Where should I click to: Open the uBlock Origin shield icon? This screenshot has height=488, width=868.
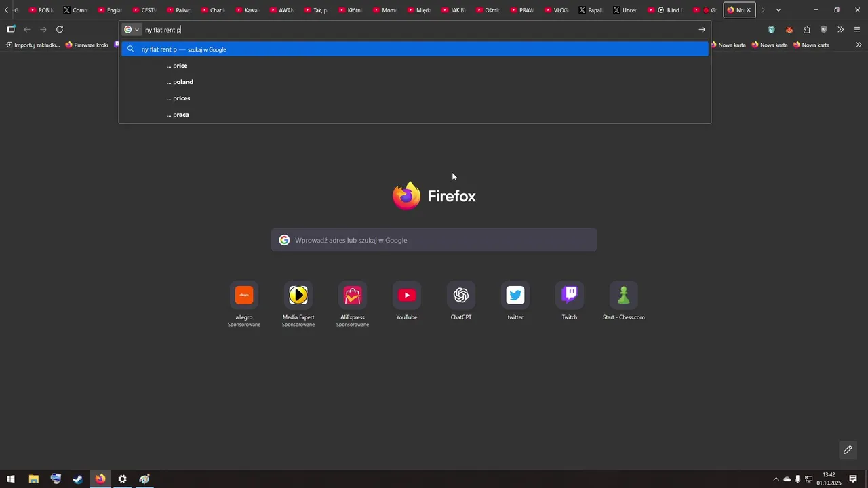coord(824,30)
